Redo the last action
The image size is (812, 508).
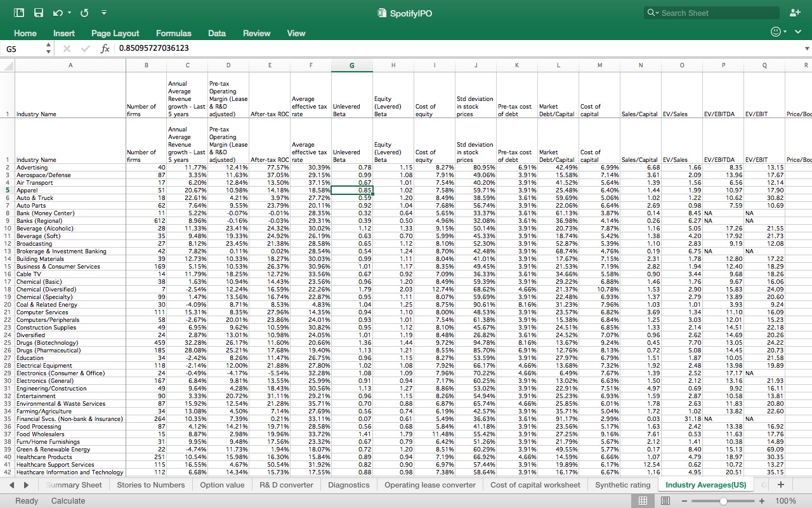tap(83, 12)
